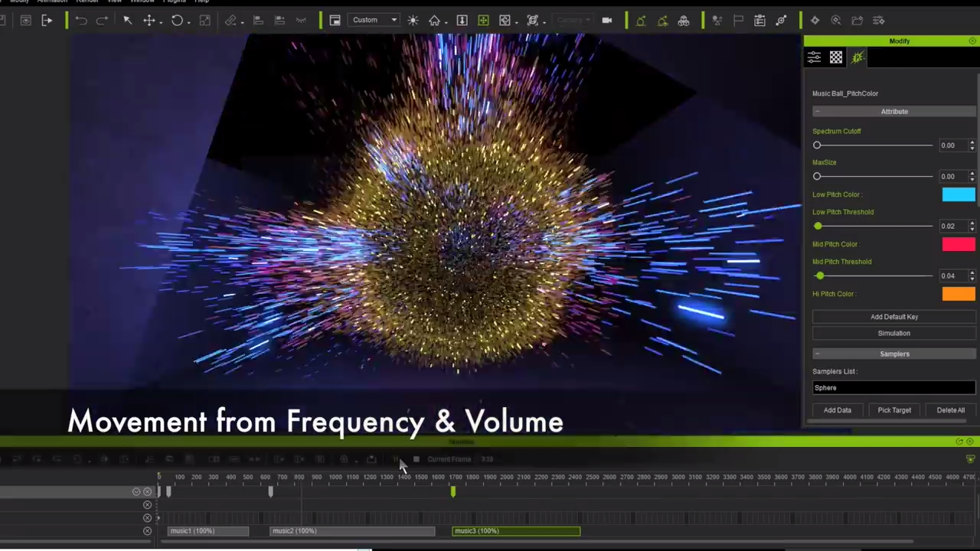Click the flag icon in toolbar
The width and height of the screenshot is (980, 551).
pyautogui.click(x=738, y=21)
